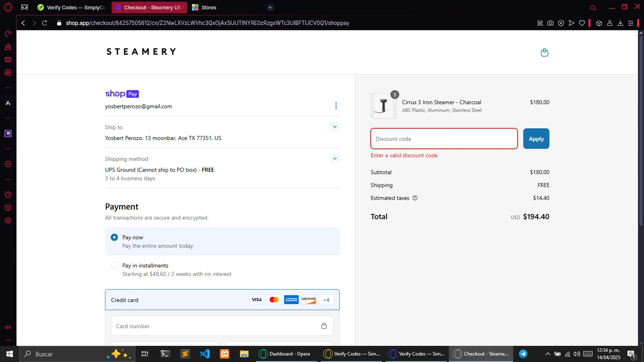Search tabs with magnifier icon

click(593, 8)
